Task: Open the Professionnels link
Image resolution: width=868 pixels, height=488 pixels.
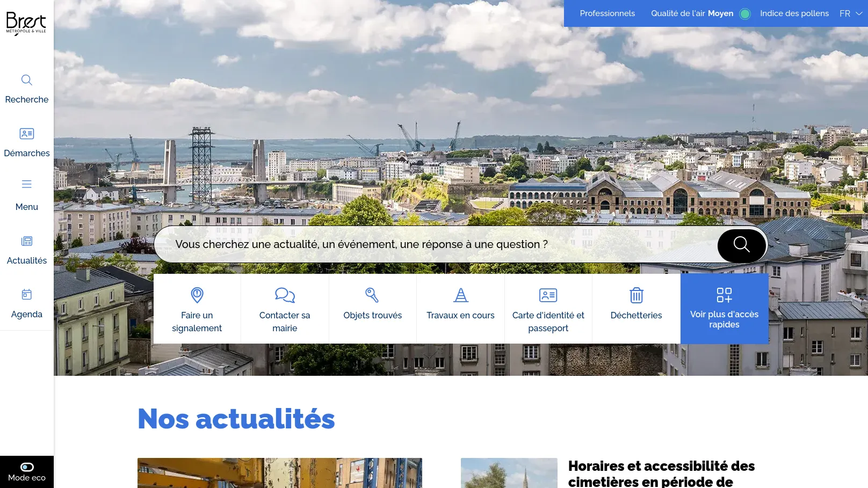Action: (x=607, y=13)
